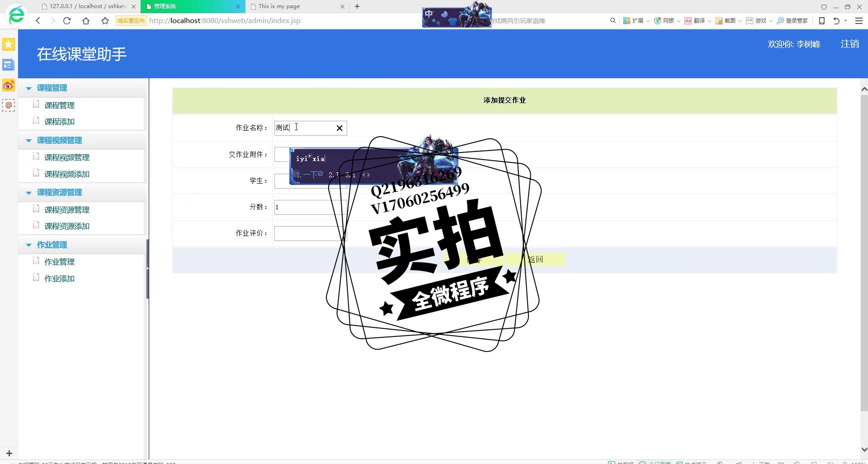Click 注销 to log out
This screenshot has height=464, width=868.
(x=849, y=44)
